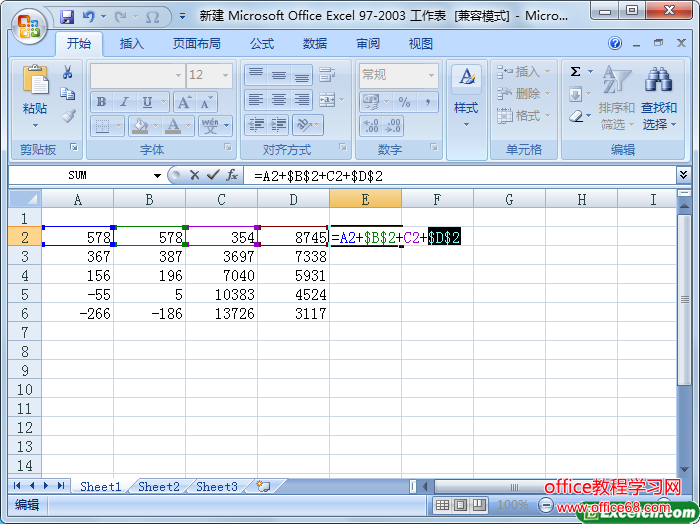
Task: Confirm formula with check mark icon
Action: pyautogui.click(x=213, y=175)
